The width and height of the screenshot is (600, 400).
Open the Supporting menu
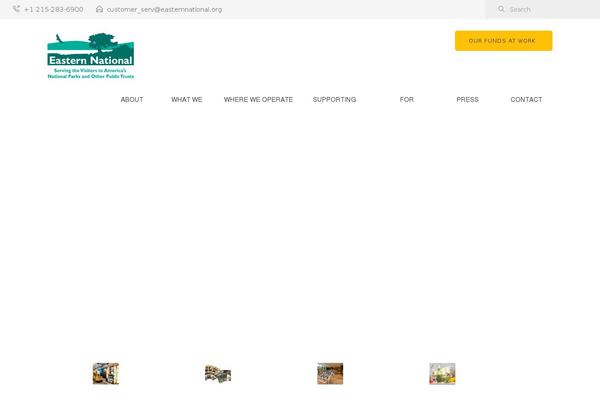(334, 100)
